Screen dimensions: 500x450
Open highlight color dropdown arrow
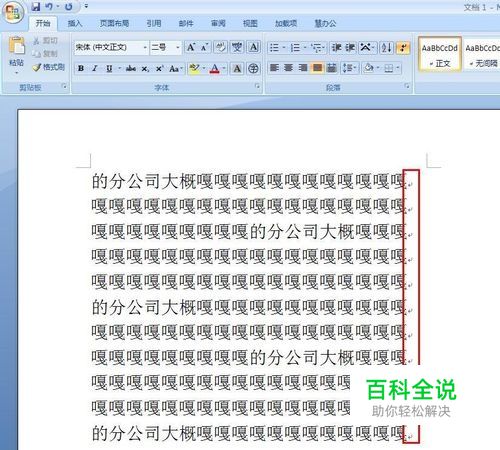(x=204, y=68)
